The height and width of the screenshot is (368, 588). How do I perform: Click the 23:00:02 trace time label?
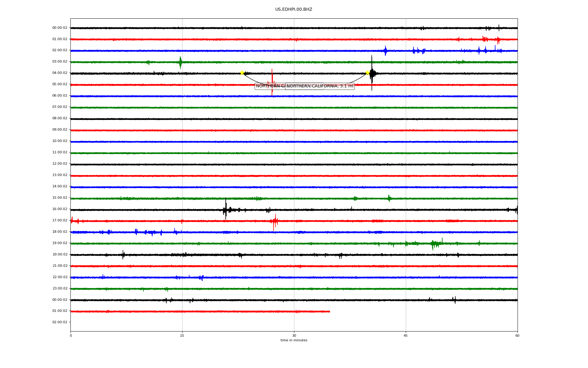[60, 289]
